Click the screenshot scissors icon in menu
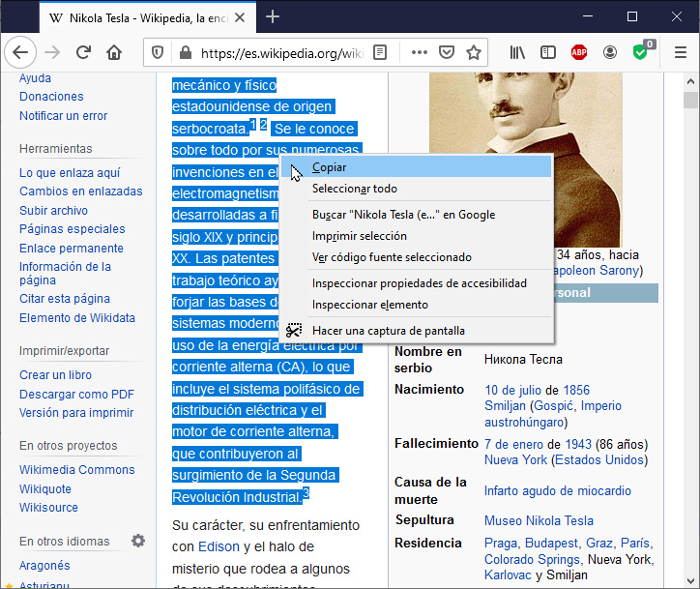 click(x=294, y=331)
